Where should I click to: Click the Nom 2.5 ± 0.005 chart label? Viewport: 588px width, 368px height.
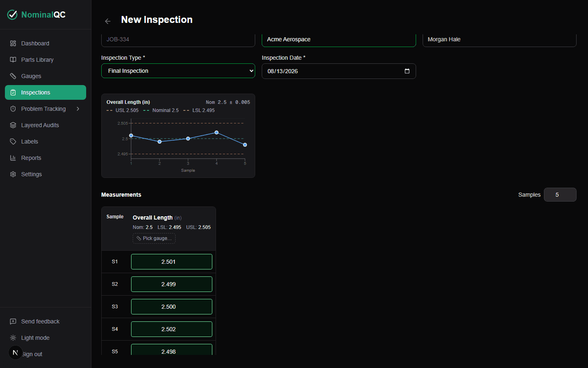pyautogui.click(x=228, y=102)
